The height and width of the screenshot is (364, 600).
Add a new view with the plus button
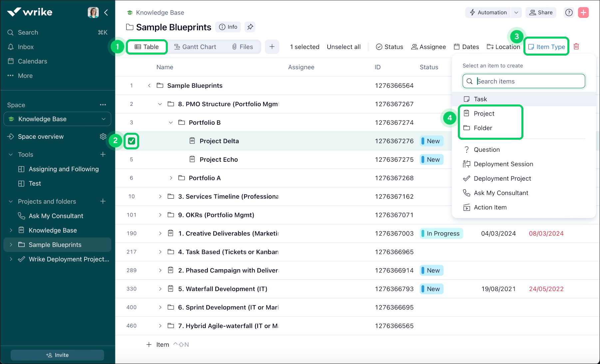272,47
